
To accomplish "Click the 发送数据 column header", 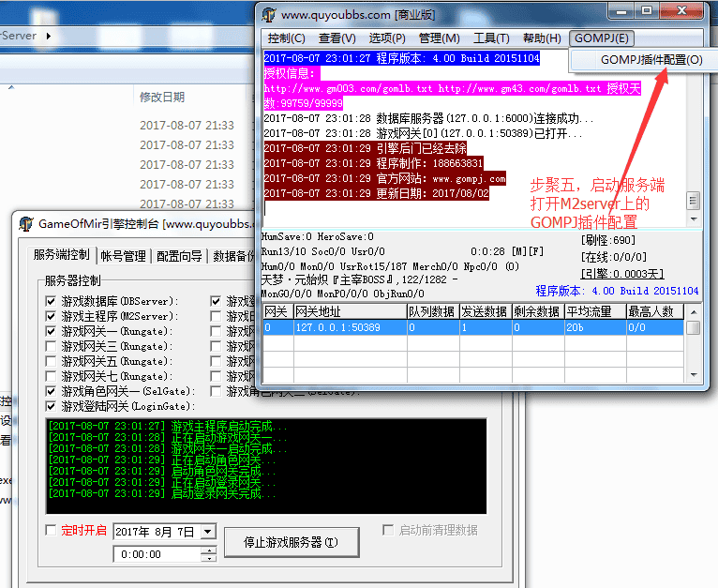I will 486,312.
